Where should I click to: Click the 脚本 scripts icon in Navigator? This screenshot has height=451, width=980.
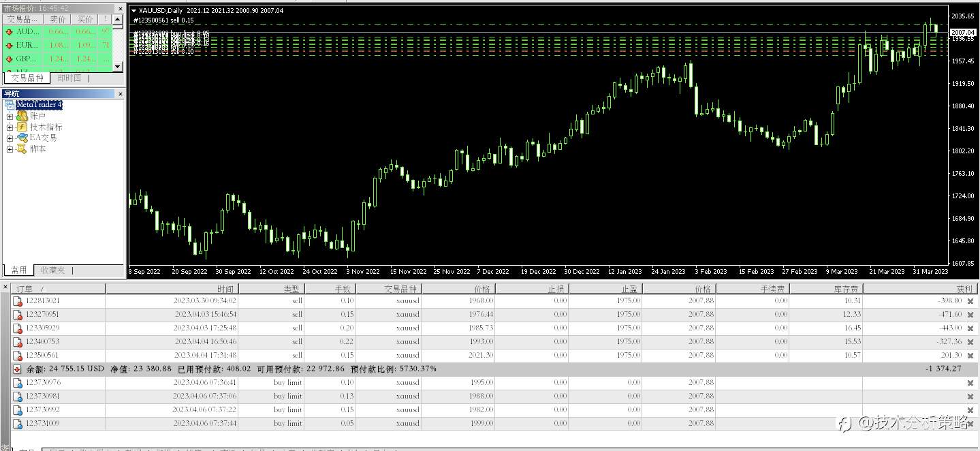tap(22, 149)
